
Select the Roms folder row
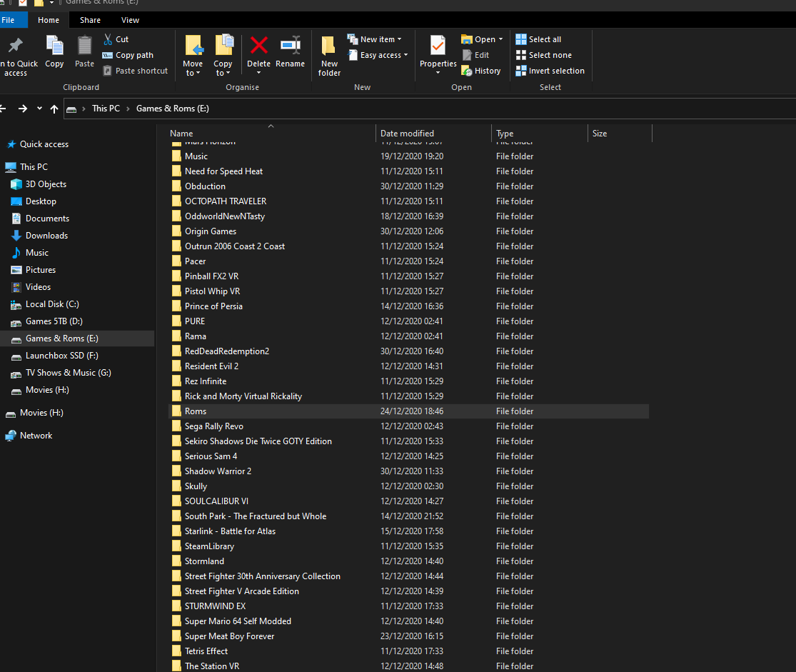point(408,411)
